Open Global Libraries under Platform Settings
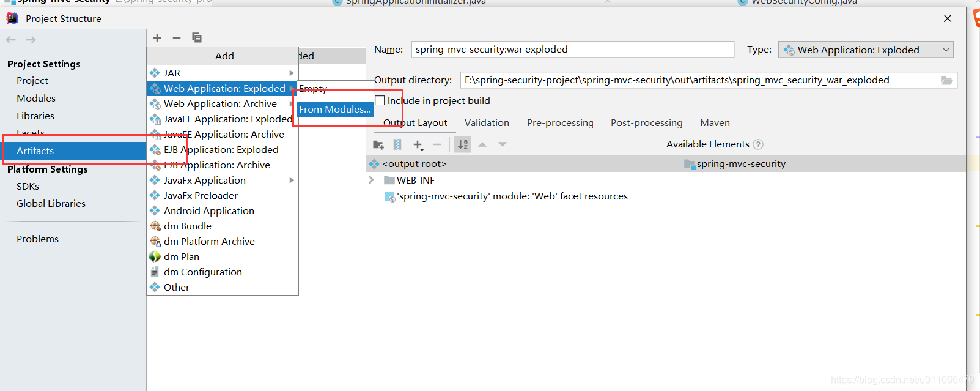 (51, 203)
